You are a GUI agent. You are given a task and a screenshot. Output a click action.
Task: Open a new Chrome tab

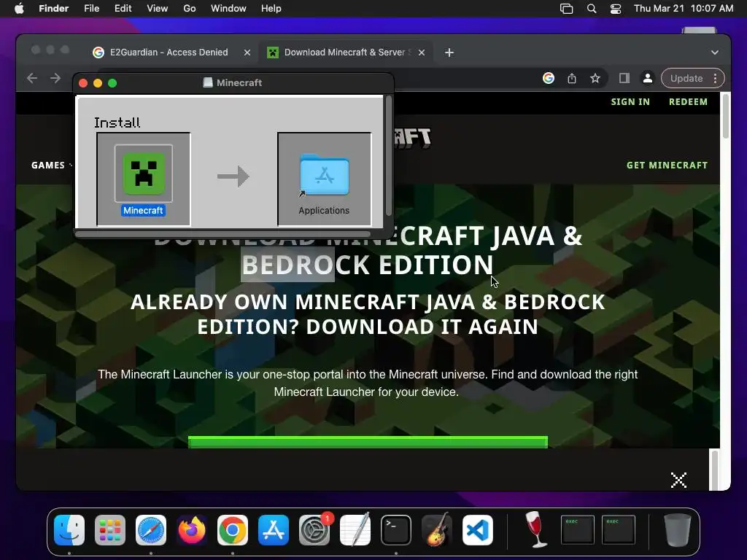[x=449, y=52]
